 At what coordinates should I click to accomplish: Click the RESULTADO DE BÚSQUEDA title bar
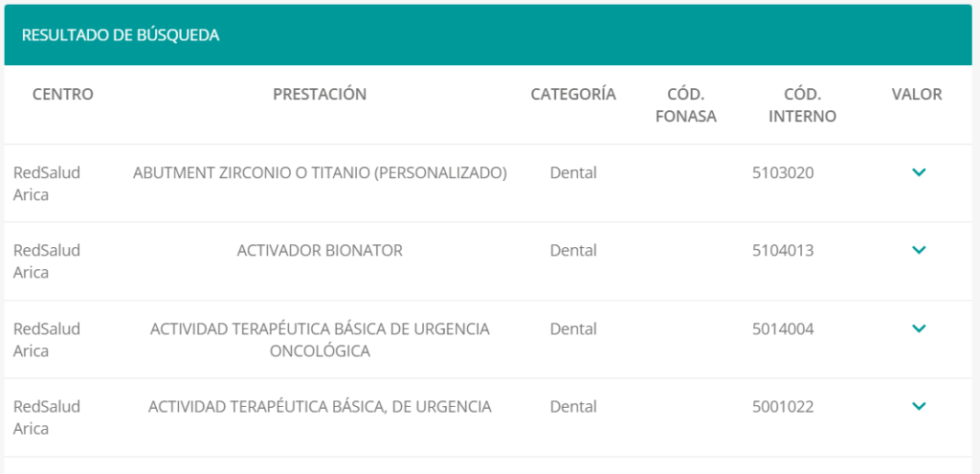(x=488, y=35)
